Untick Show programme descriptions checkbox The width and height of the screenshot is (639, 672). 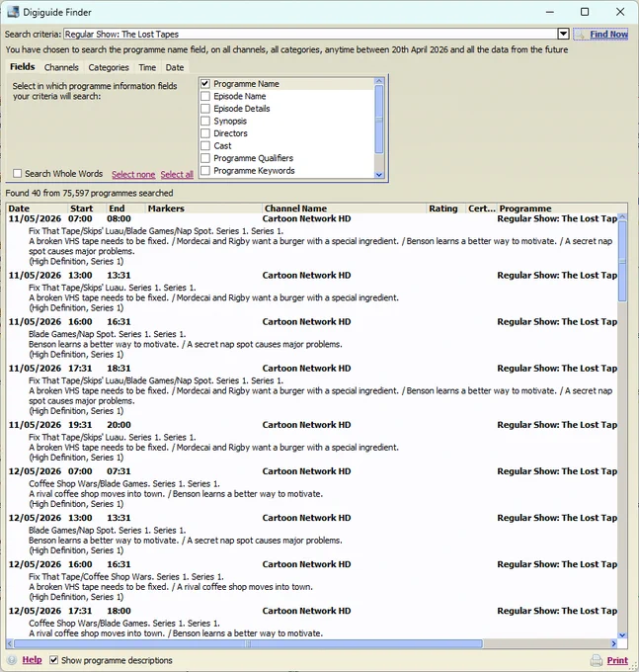[x=53, y=660]
